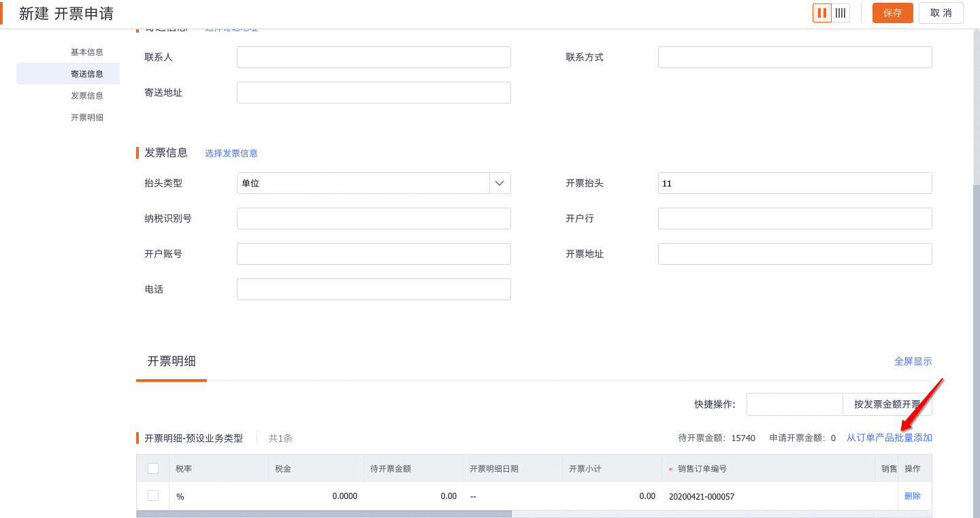Switch to four-column layout icon

tap(840, 13)
